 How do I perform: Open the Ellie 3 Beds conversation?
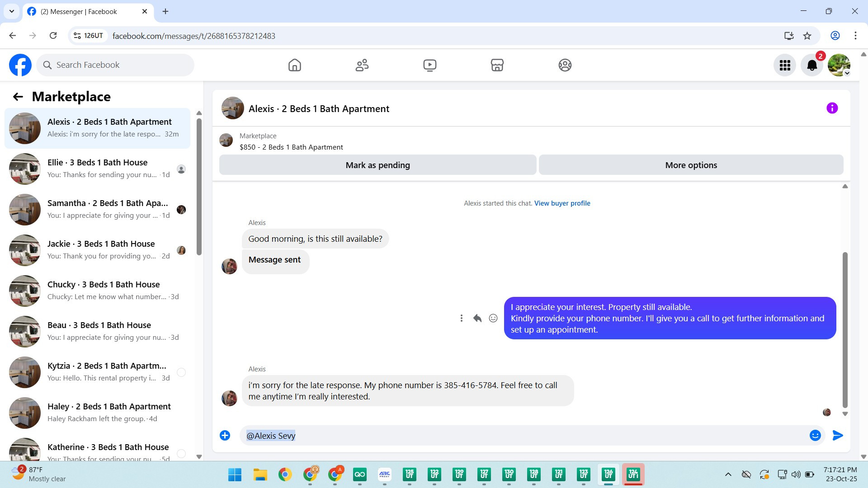coord(97,169)
